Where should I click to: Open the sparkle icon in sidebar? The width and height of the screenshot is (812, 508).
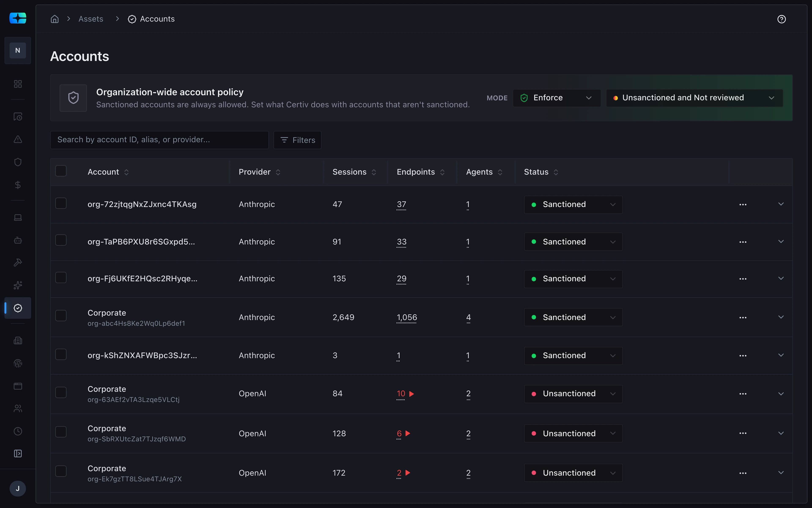click(18, 285)
